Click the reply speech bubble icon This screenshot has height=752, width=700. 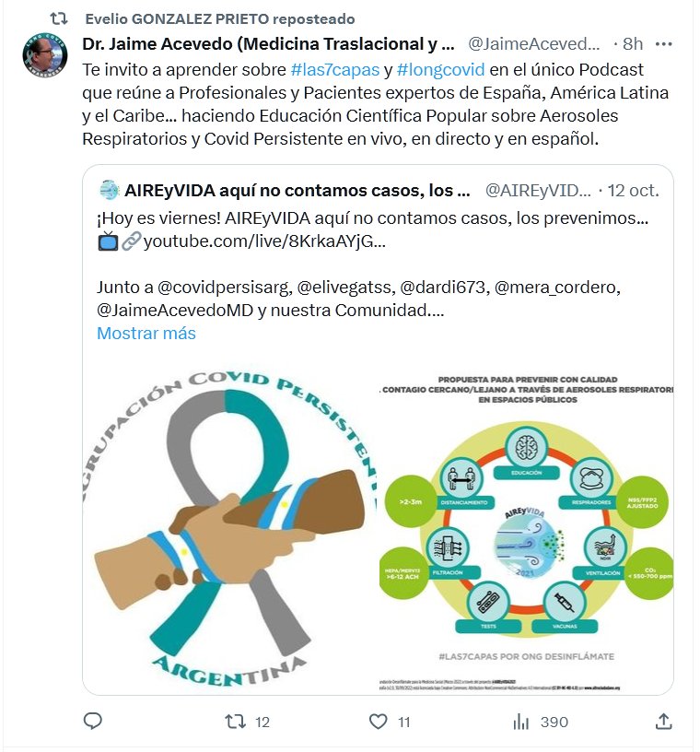coord(92,721)
